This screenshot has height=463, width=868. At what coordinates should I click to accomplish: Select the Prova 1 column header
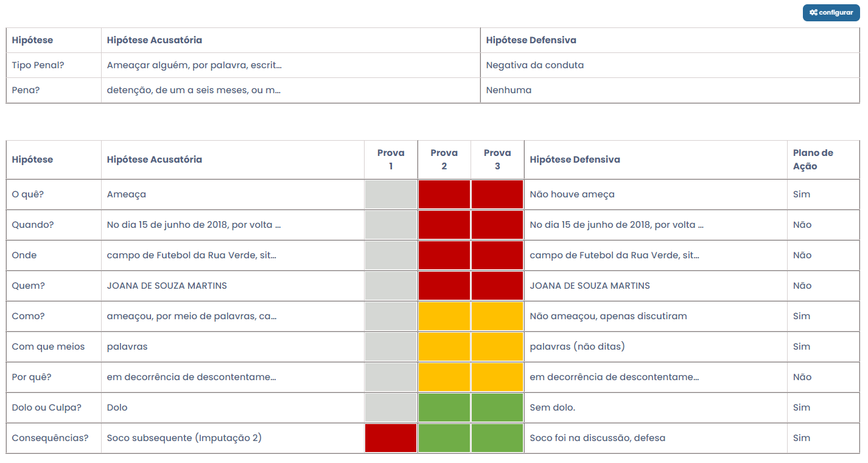[x=391, y=159]
